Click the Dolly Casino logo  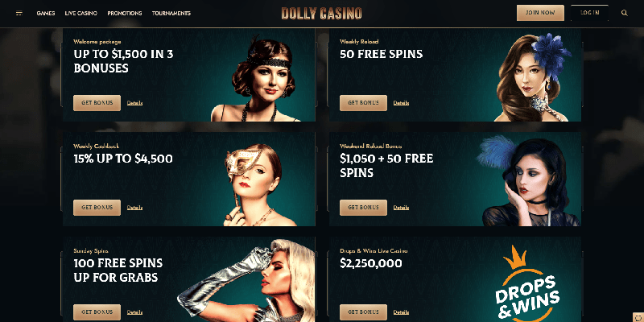321,14
